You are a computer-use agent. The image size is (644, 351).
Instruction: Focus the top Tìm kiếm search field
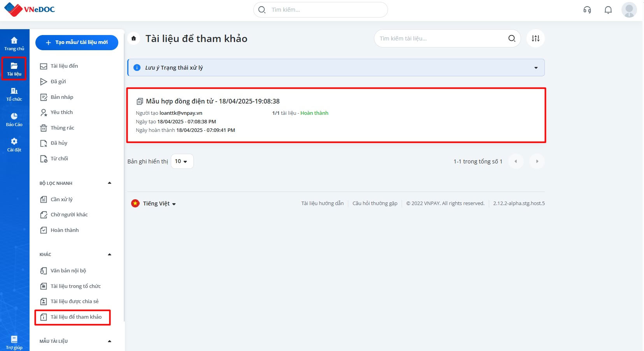[x=321, y=10]
